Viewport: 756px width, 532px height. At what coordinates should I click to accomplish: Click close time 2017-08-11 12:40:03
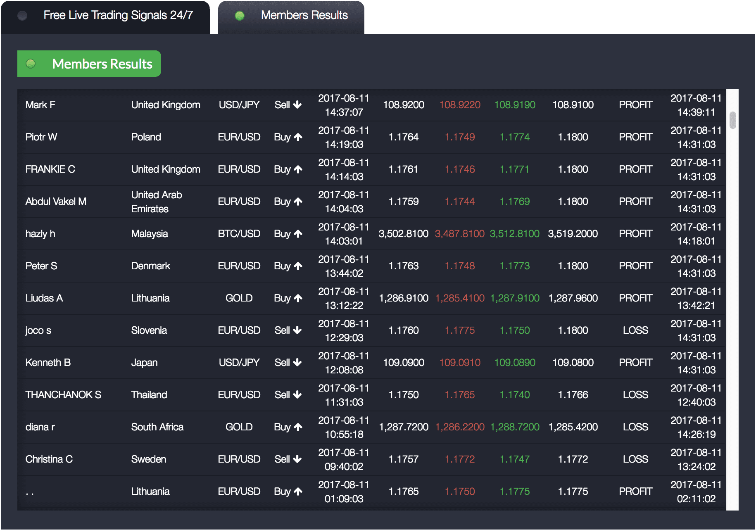[x=696, y=395]
